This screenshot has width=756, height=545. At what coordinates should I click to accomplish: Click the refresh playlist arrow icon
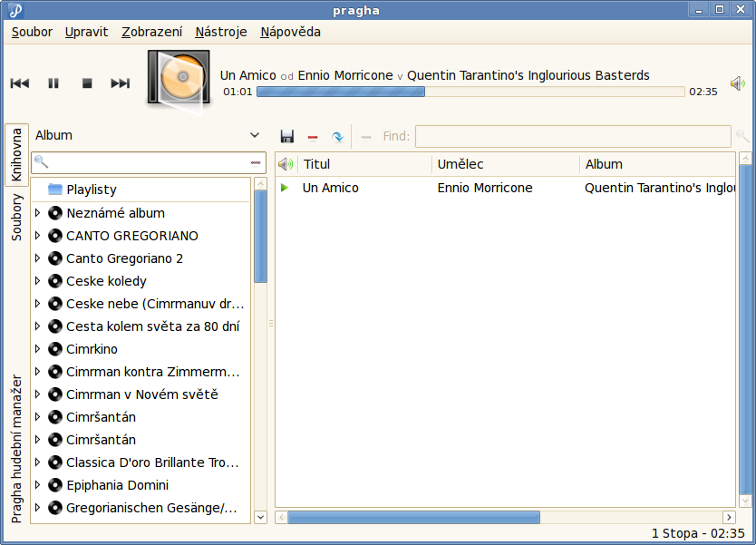[337, 137]
